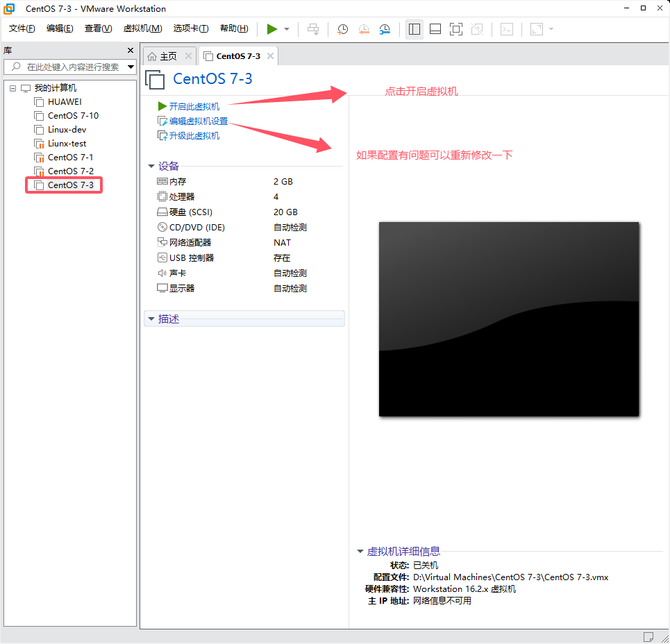The width and height of the screenshot is (670, 644).
Task: Toggle the library sidebar view icon
Action: click(x=414, y=29)
